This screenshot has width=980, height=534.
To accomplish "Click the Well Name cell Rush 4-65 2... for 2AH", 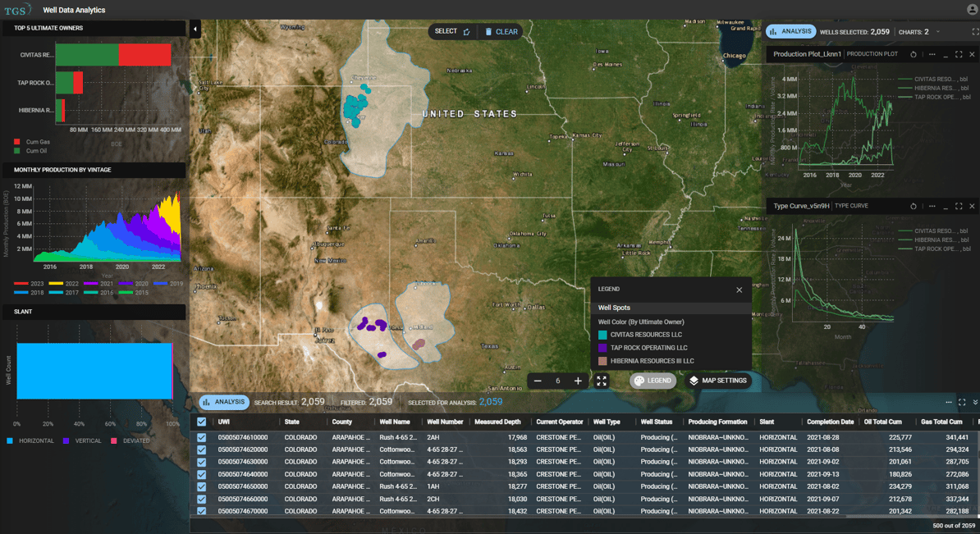I will 398,438.
